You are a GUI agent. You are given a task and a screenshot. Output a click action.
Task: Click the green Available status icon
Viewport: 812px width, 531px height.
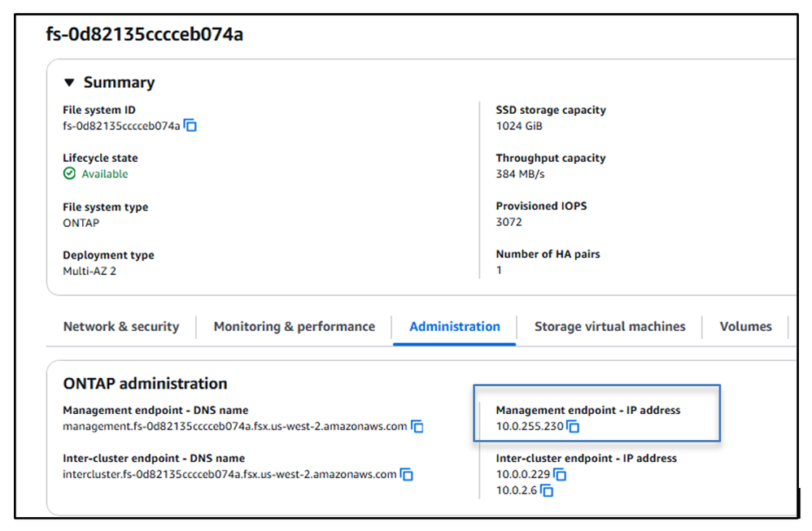(69, 174)
